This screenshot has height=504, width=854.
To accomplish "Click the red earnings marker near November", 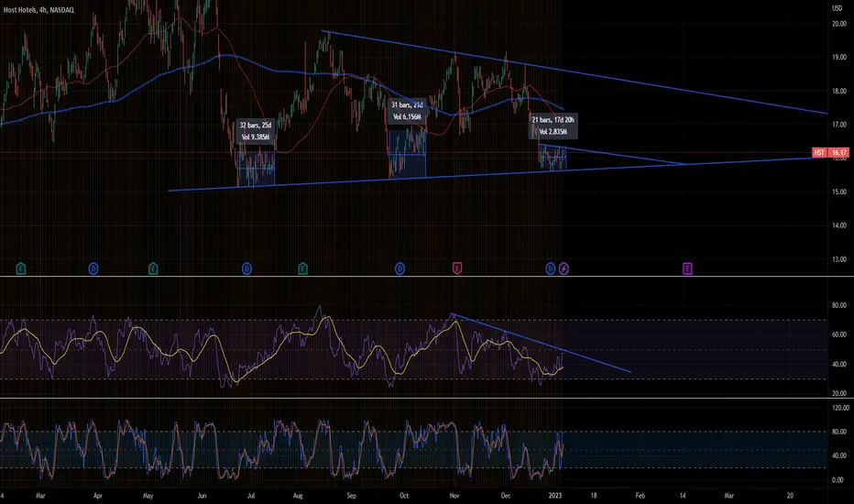I will 457,268.
